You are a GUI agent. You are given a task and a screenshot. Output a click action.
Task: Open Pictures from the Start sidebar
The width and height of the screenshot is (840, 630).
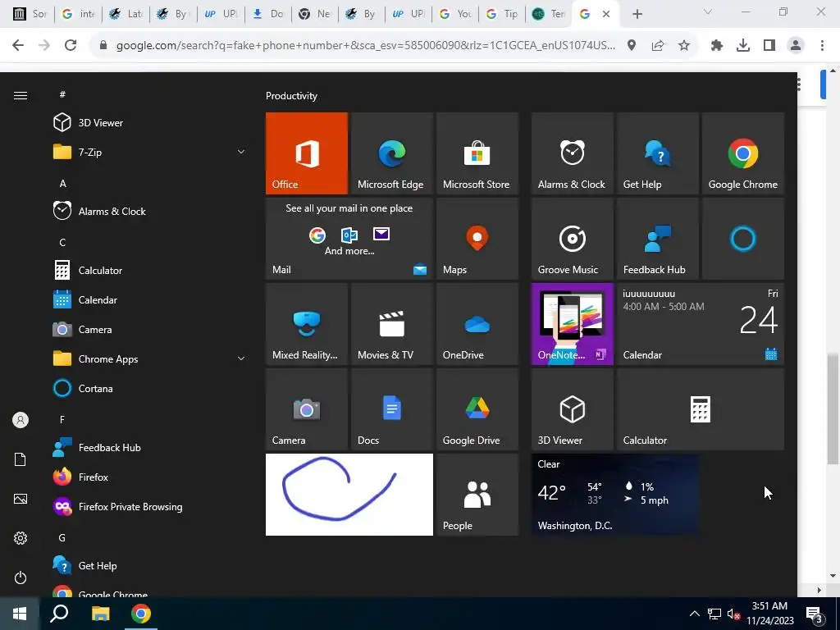(x=21, y=499)
